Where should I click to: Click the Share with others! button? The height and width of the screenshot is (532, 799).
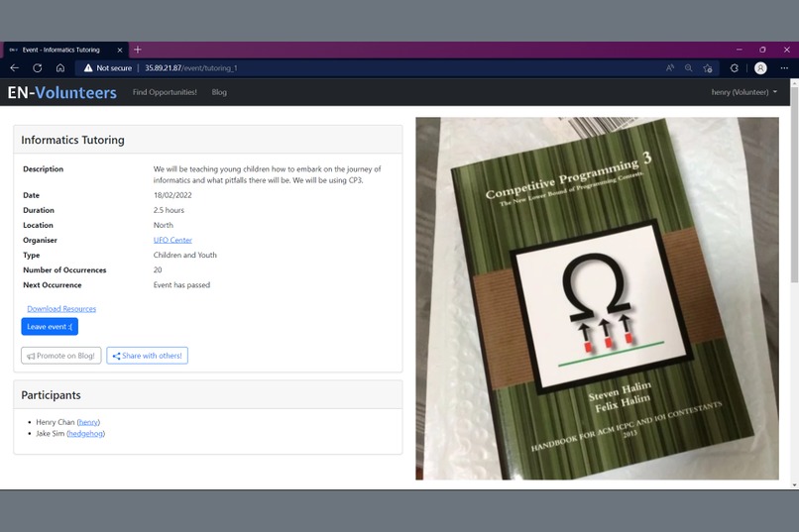[x=148, y=356]
